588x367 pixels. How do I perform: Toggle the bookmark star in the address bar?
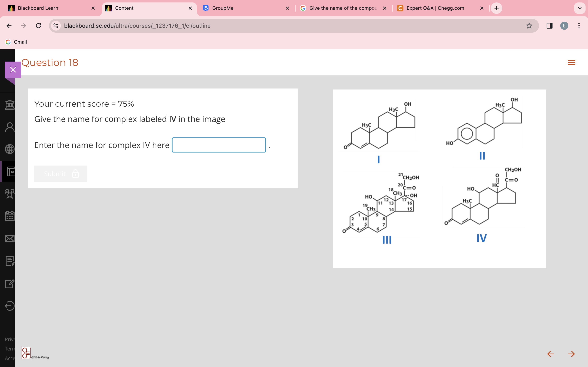coord(529,26)
